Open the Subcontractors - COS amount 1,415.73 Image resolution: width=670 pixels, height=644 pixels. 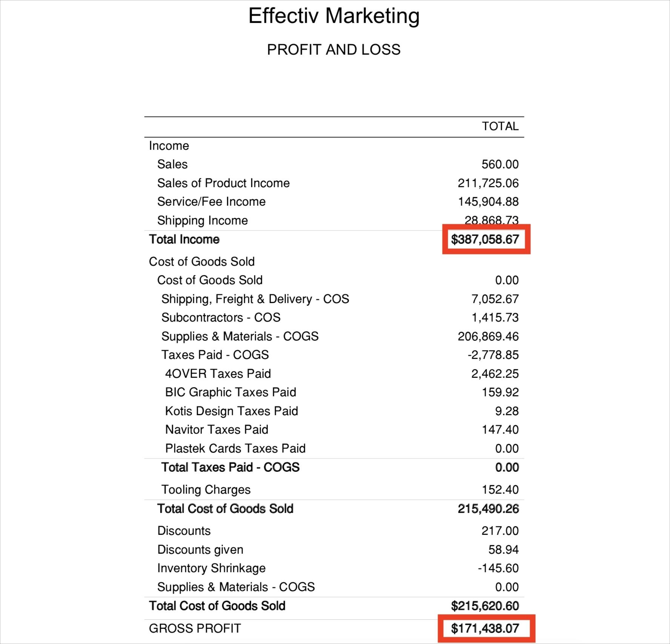tap(495, 317)
